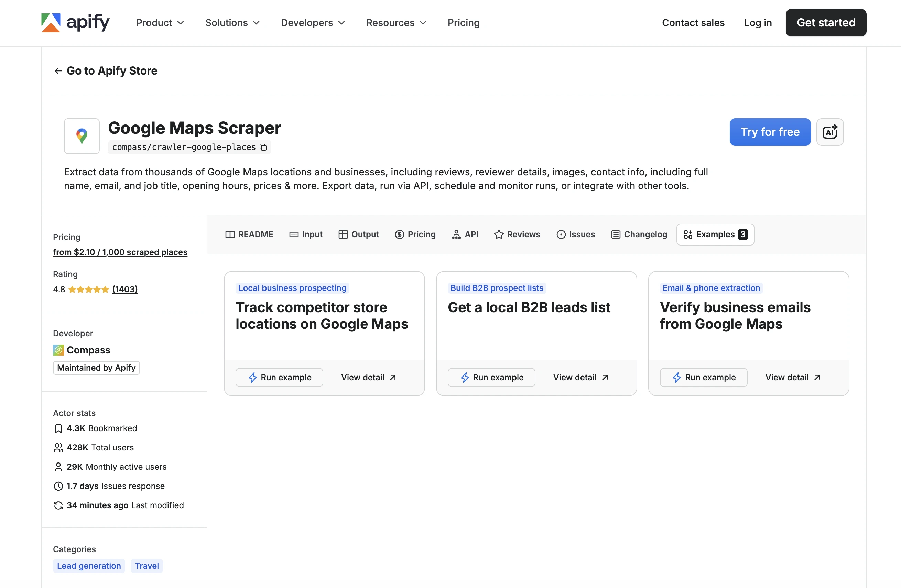Open Pricing in the top navigation

[x=463, y=23]
